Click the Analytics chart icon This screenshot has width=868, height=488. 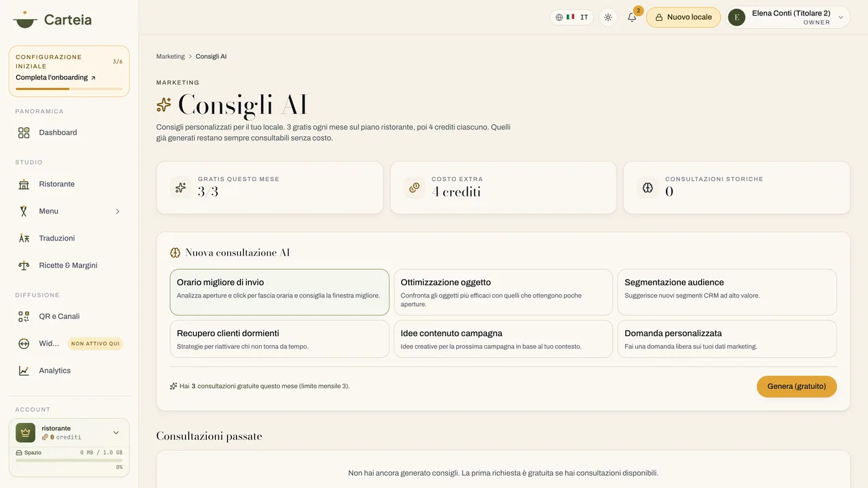(x=24, y=371)
